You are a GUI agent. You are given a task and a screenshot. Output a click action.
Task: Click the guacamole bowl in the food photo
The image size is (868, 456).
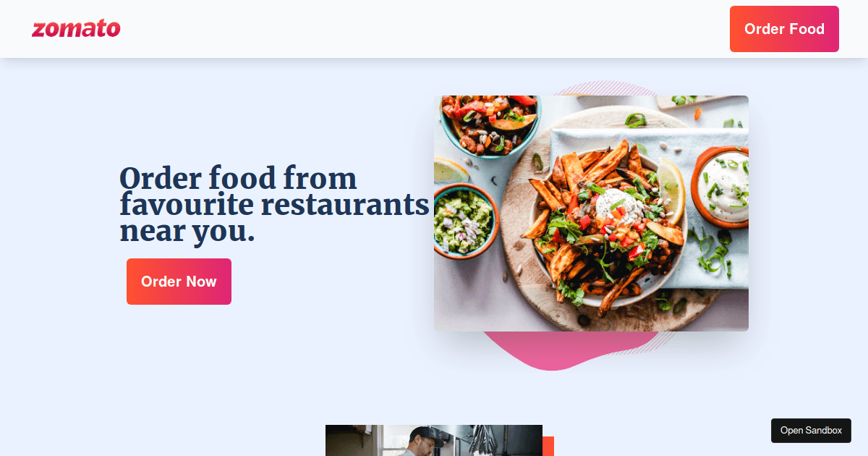point(464,219)
